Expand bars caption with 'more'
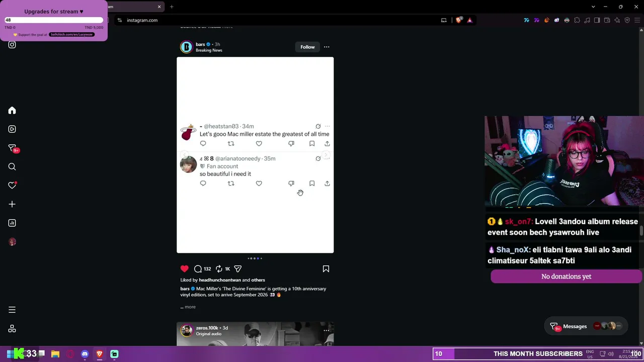 (x=190, y=307)
